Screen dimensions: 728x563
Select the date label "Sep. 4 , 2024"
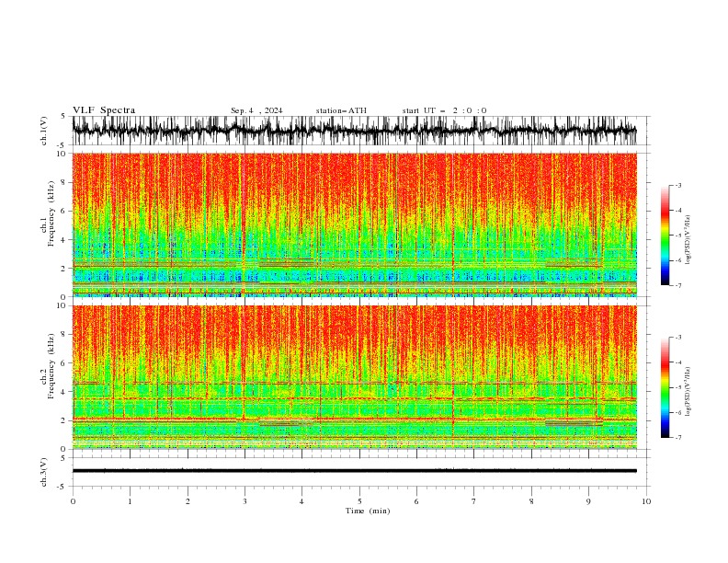point(256,110)
